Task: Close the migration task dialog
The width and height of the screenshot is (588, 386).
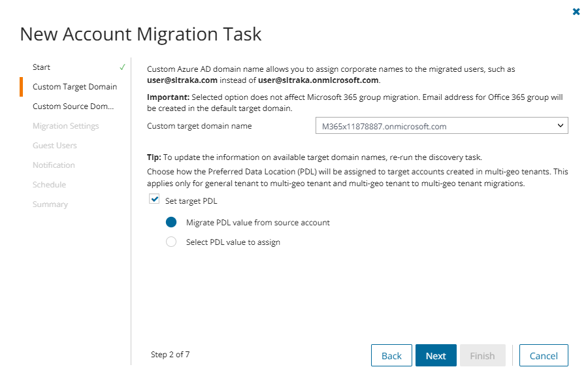Action: click(x=576, y=12)
